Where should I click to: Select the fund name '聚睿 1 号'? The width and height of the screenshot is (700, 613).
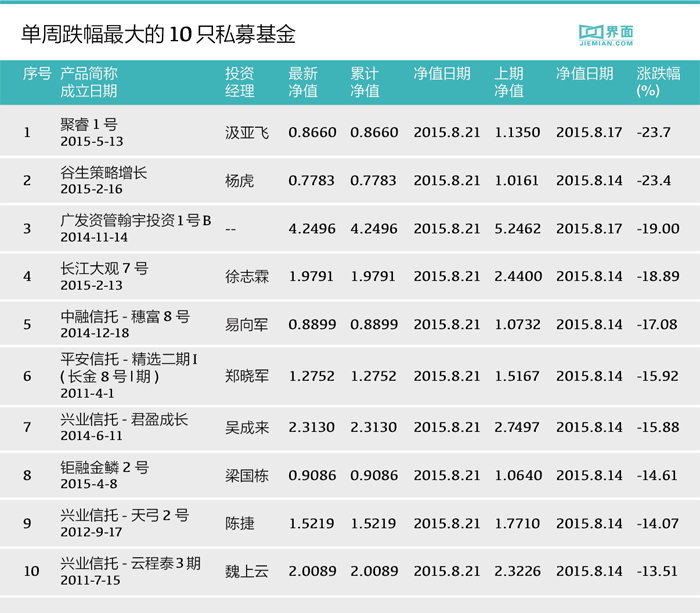[89, 124]
